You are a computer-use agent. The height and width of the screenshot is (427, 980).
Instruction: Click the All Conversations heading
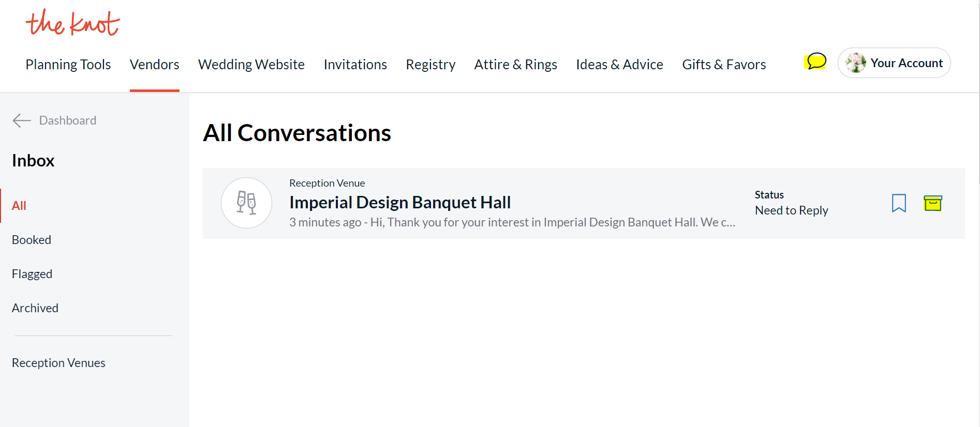click(297, 133)
